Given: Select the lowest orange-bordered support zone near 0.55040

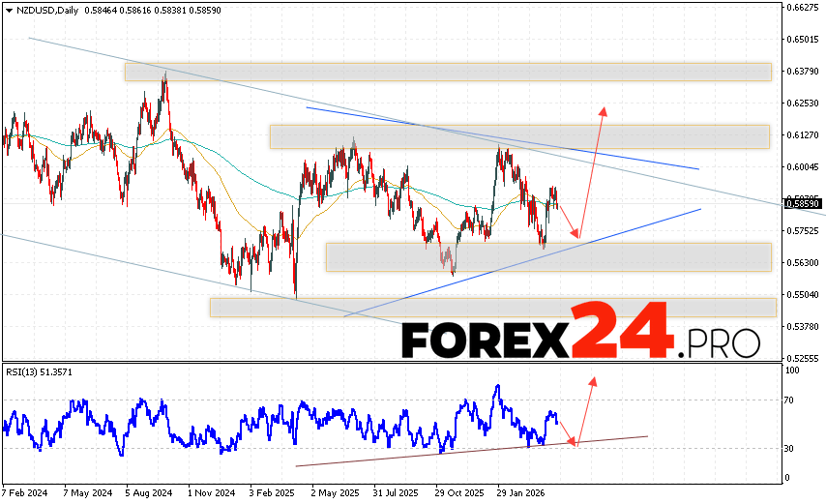Looking at the screenshot, I should (492, 307).
